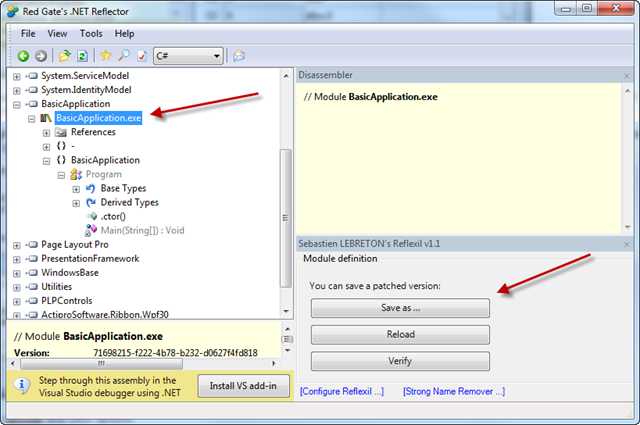Click the Base Types arrow icon
640x425 pixels.
(91, 188)
